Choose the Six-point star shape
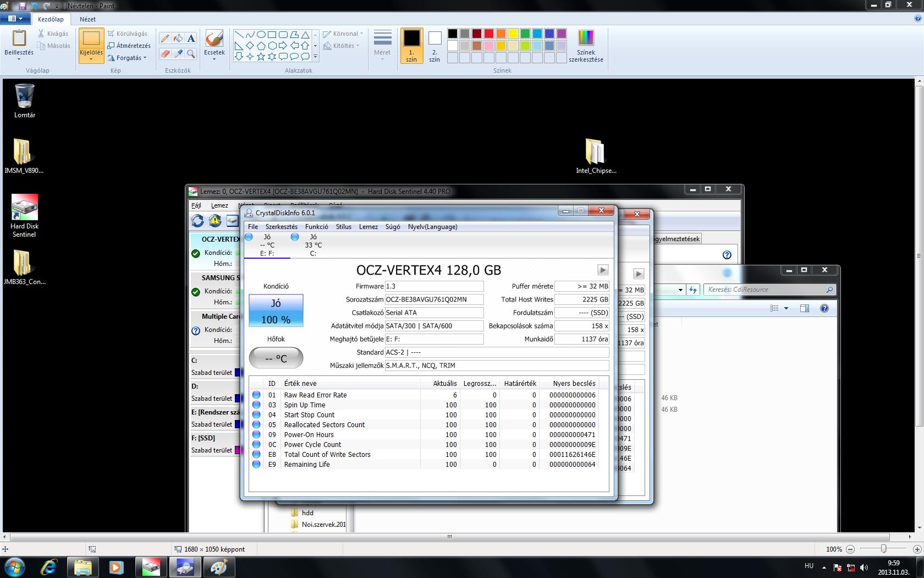 pos(272,56)
